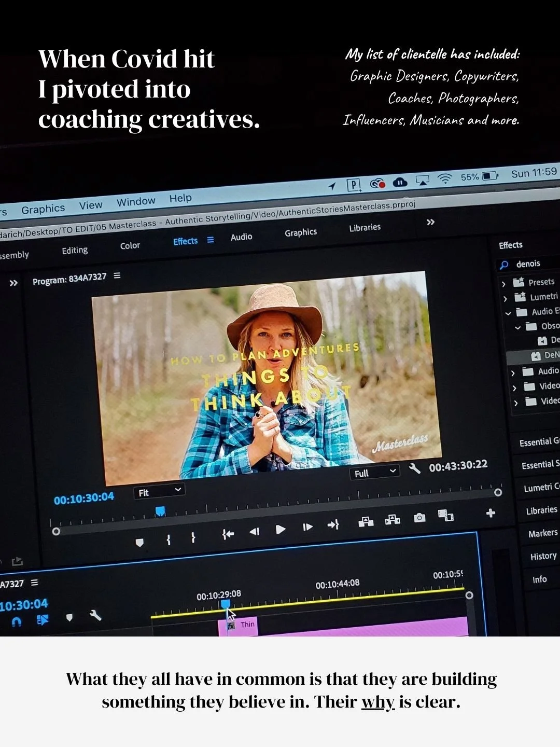Viewport: 560px width, 747px height.
Task: Switch to the Color workspace
Action: 130,245
